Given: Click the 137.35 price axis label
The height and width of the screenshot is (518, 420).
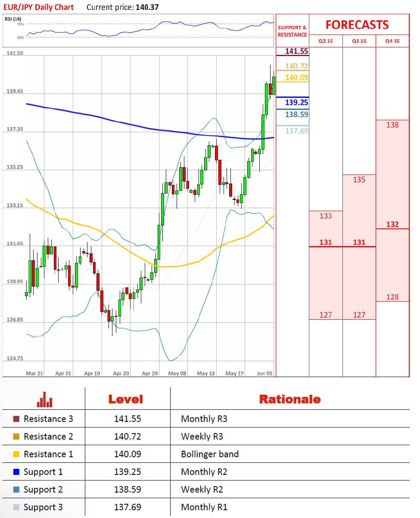Looking at the screenshot, I should 15,129.
